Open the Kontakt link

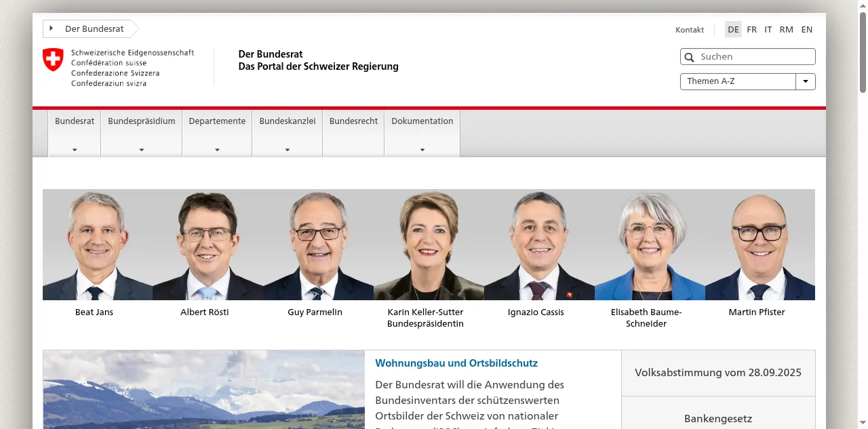click(690, 30)
